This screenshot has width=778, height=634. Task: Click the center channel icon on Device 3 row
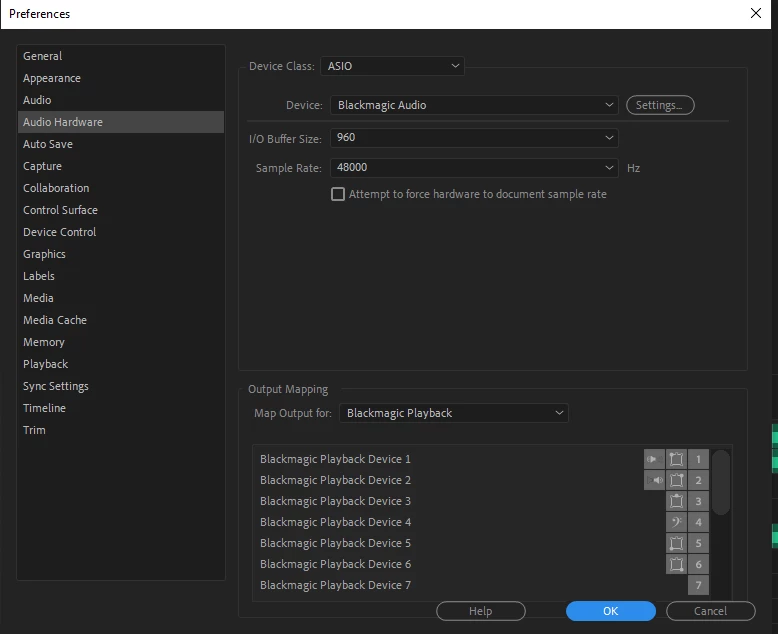click(676, 501)
